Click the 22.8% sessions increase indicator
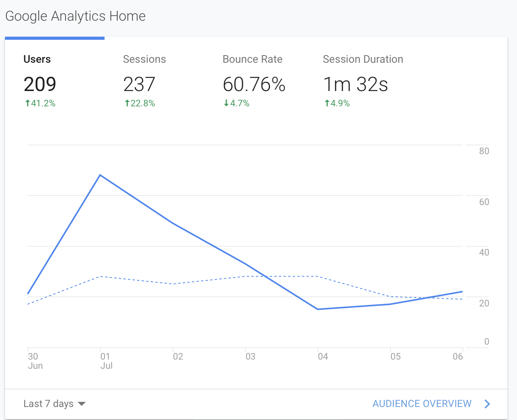The width and height of the screenshot is (517, 420). [x=140, y=103]
